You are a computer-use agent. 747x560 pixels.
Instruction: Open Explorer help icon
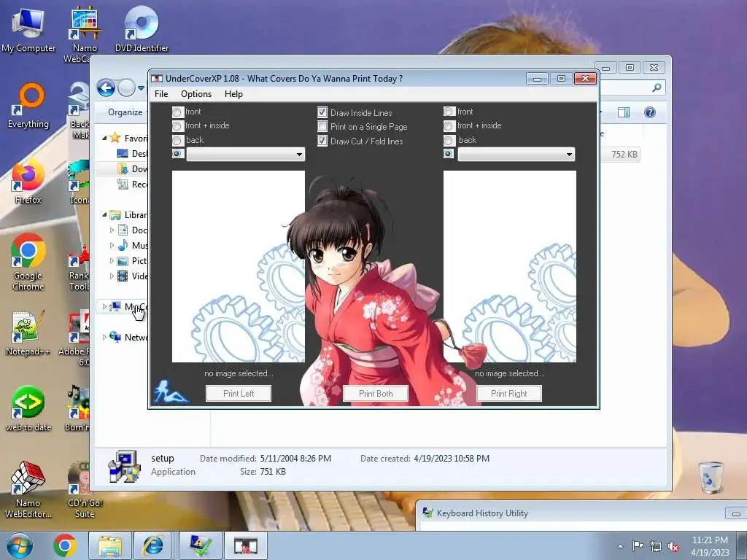(650, 112)
